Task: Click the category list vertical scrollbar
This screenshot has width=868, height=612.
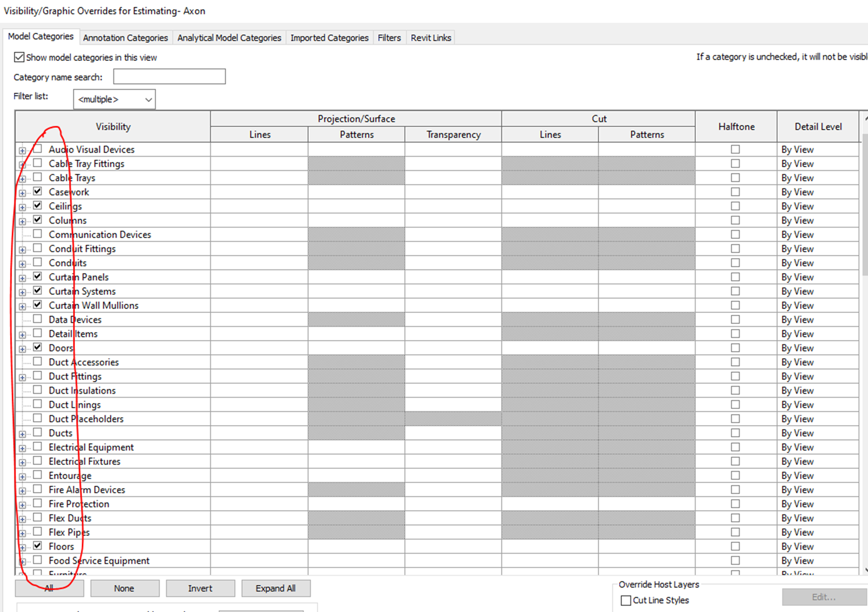Action: coord(864,343)
